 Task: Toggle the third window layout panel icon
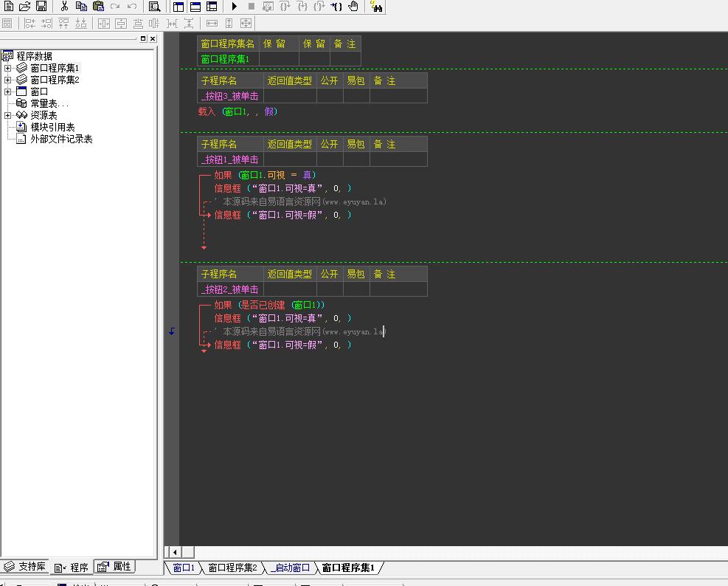tap(212, 7)
